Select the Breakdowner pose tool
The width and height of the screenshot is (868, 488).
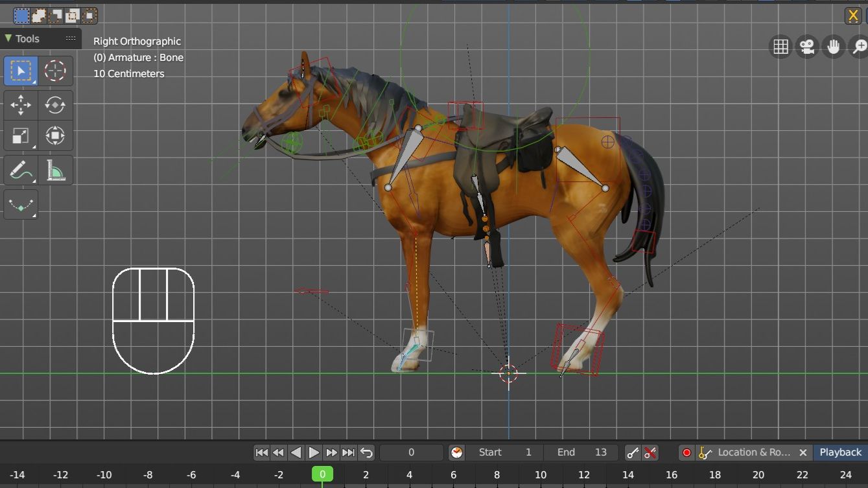click(x=21, y=205)
